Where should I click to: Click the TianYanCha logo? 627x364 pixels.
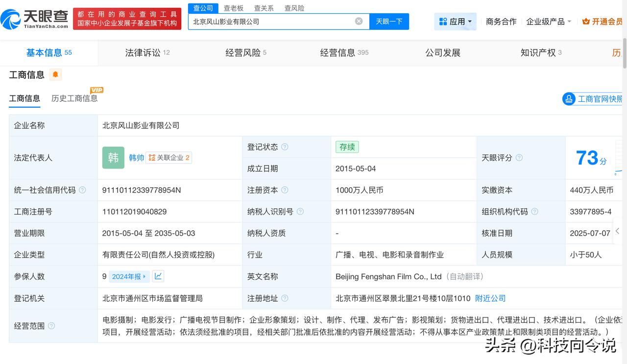[35, 19]
